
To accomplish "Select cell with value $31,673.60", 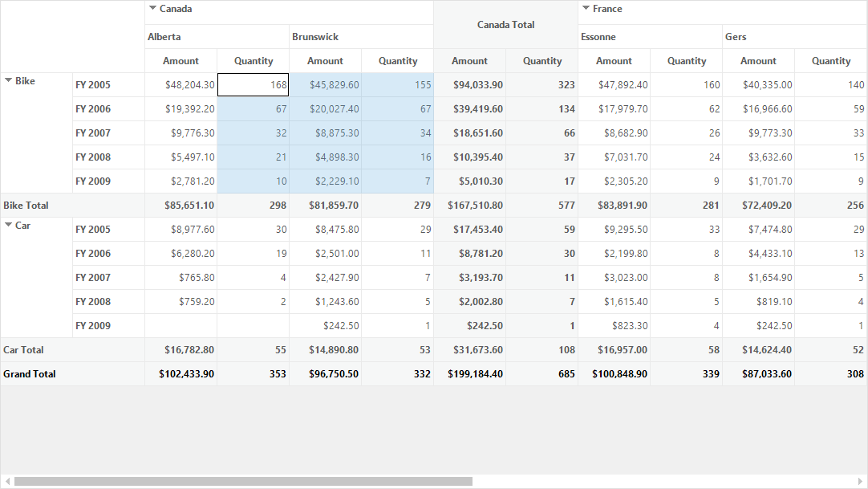I will pos(470,349).
